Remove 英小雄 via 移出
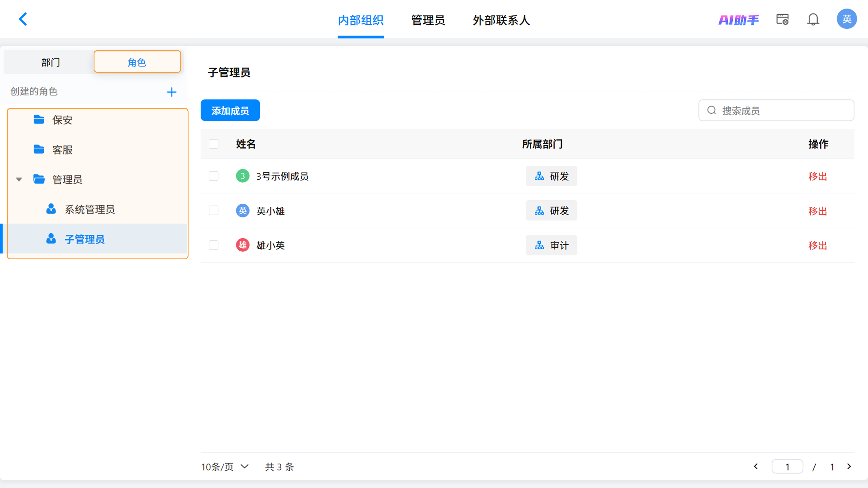Viewport: 868px width, 488px height. (x=818, y=211)
